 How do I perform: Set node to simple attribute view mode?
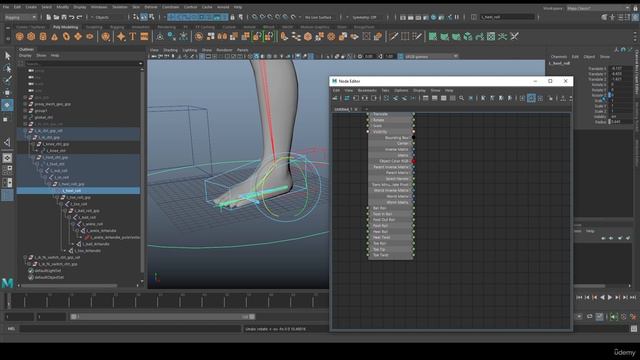click(426, 98)
